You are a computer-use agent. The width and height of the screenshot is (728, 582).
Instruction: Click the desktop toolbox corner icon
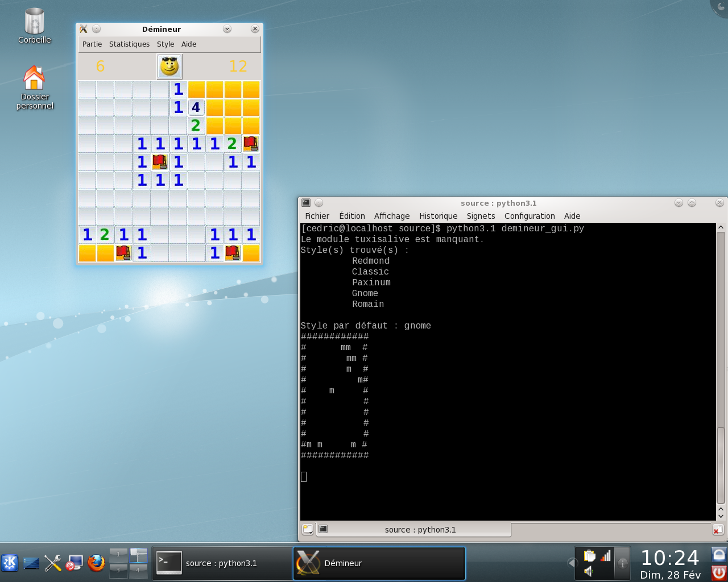coord(721,6)
